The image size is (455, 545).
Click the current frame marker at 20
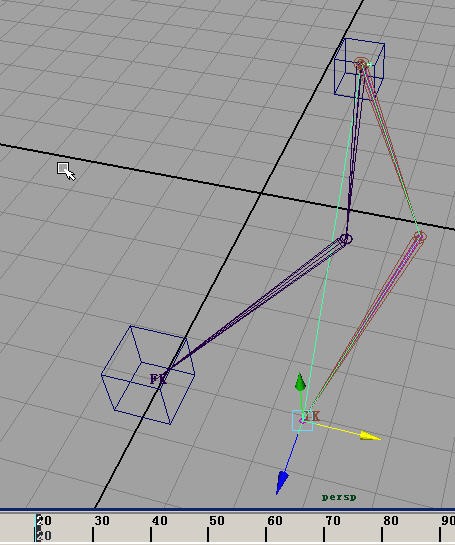[x=36, y=528]
